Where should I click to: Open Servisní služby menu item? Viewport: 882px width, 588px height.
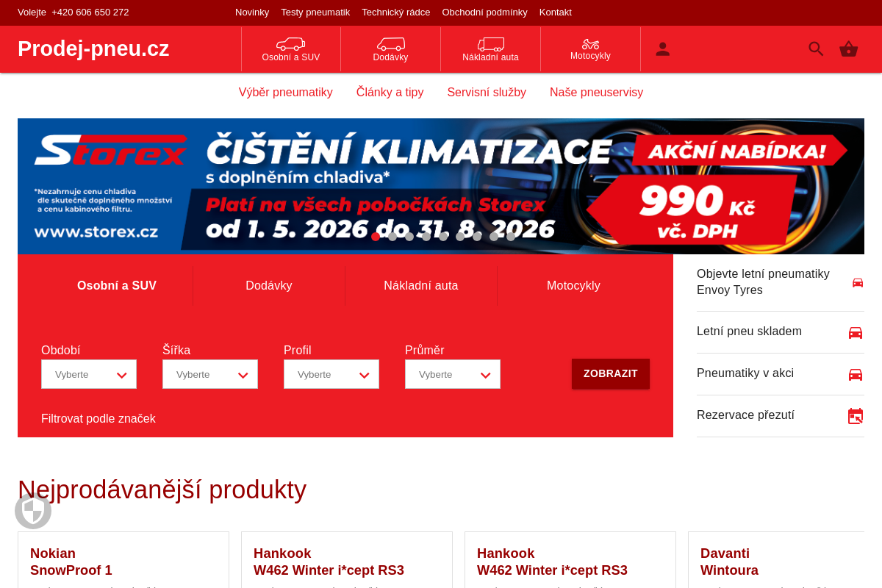(487, 93)
